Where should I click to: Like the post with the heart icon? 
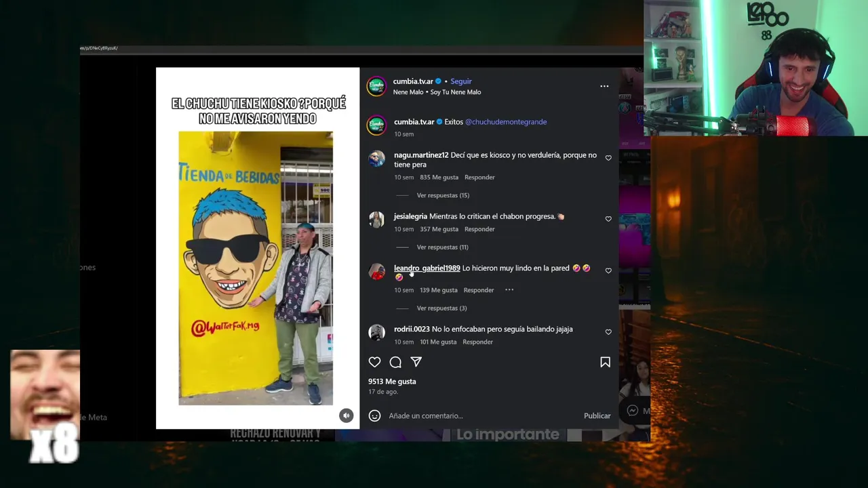click(374, 362)
